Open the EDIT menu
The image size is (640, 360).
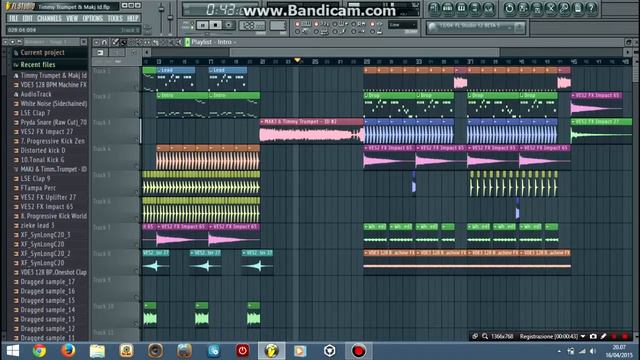coord(28,18)
